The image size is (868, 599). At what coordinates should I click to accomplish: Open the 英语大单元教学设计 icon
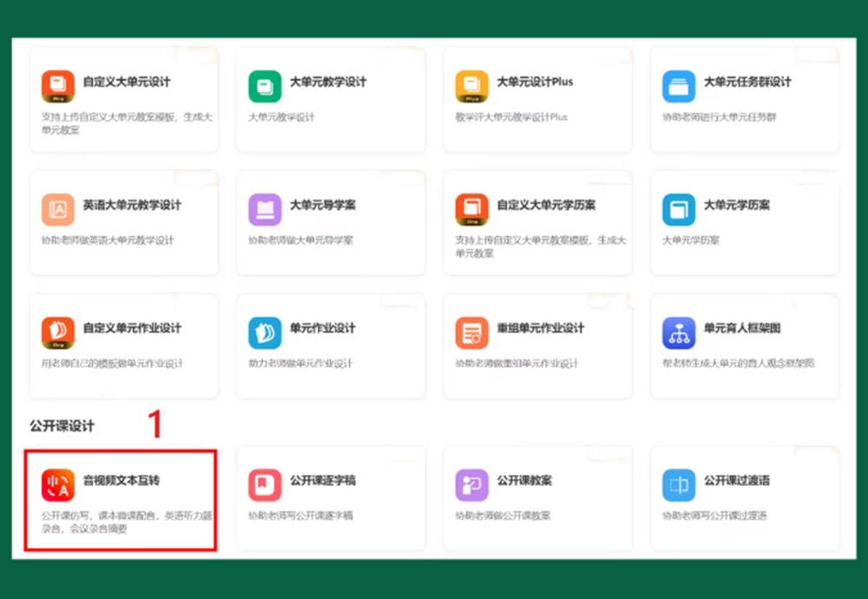(x=58, y=210)
